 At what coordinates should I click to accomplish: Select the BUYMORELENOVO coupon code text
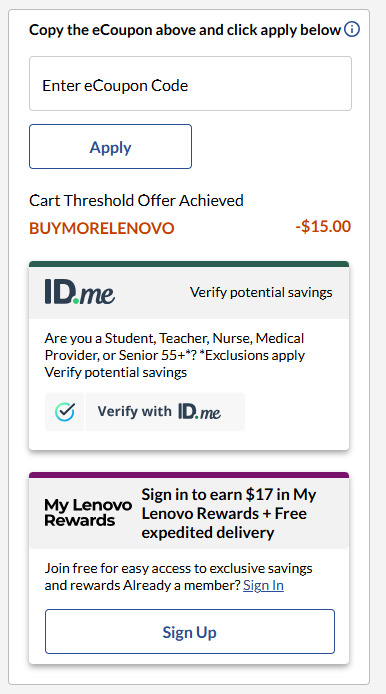tap(102, 228)
